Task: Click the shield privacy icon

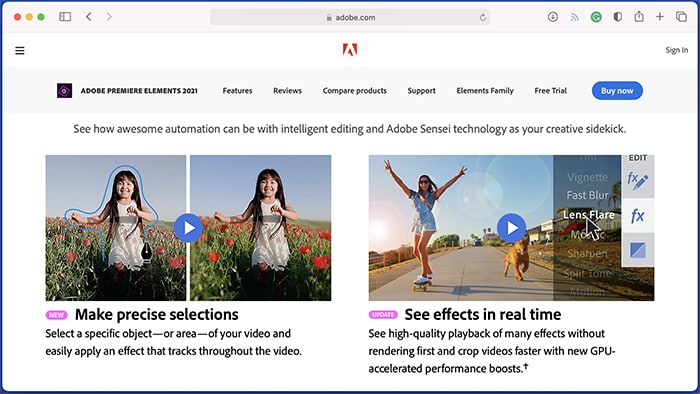Action: pos(617,17)
